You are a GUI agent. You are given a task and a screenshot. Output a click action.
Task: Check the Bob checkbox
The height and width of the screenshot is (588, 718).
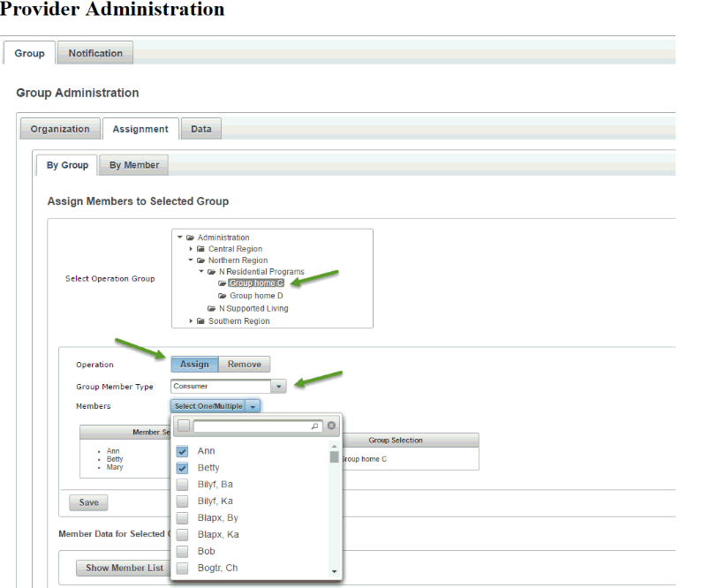[182, 552]
